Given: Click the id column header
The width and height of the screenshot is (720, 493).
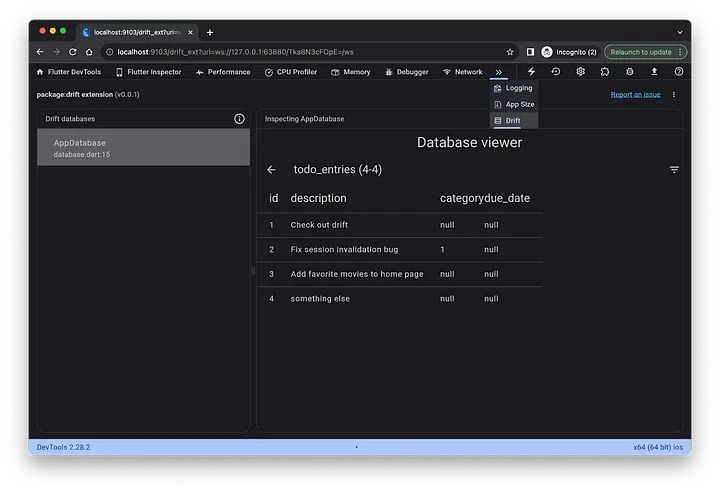Looking at the screenshot, I should click(x=273, y=198).
